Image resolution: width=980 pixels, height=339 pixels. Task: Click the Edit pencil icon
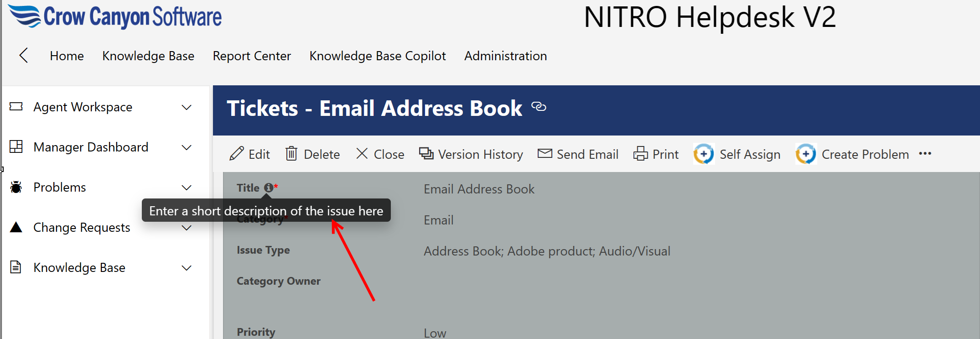click(x=236, y=154)
